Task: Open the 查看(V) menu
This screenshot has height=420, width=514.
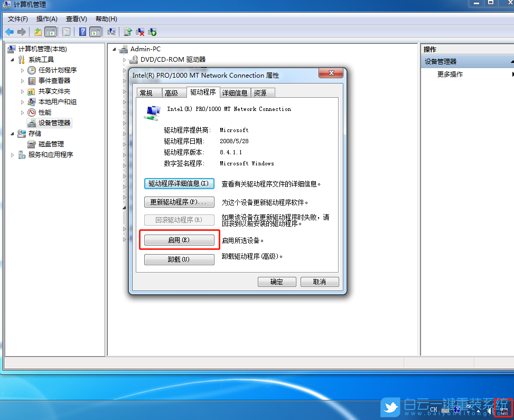Action: (76, 18)
